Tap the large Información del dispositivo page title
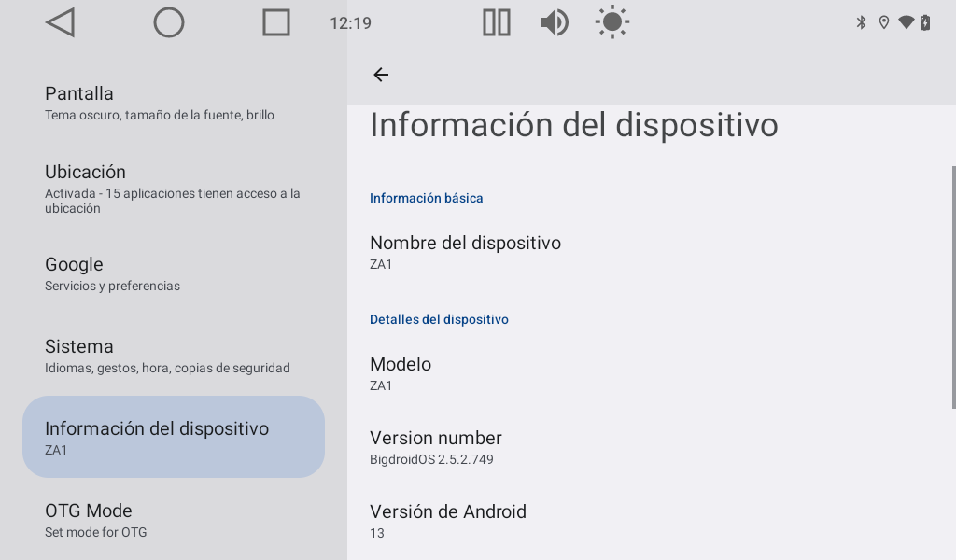 coord(574,125)
